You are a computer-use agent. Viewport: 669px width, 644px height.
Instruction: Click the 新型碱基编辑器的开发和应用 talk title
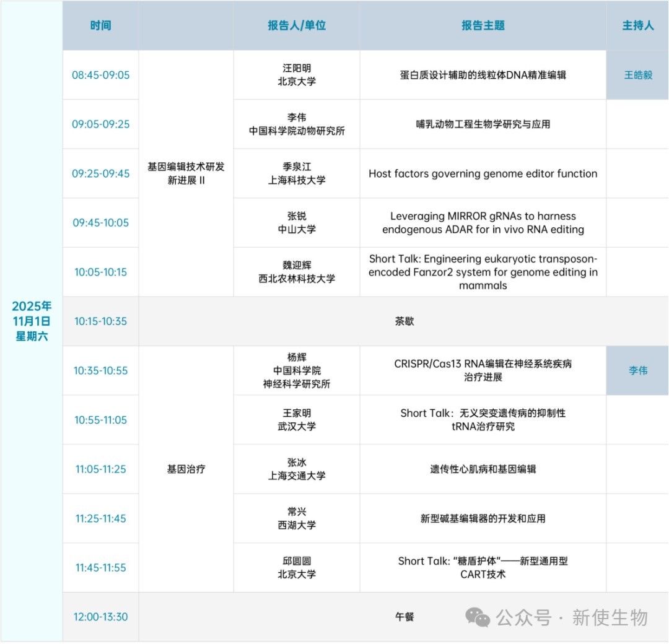coord(483,519)
